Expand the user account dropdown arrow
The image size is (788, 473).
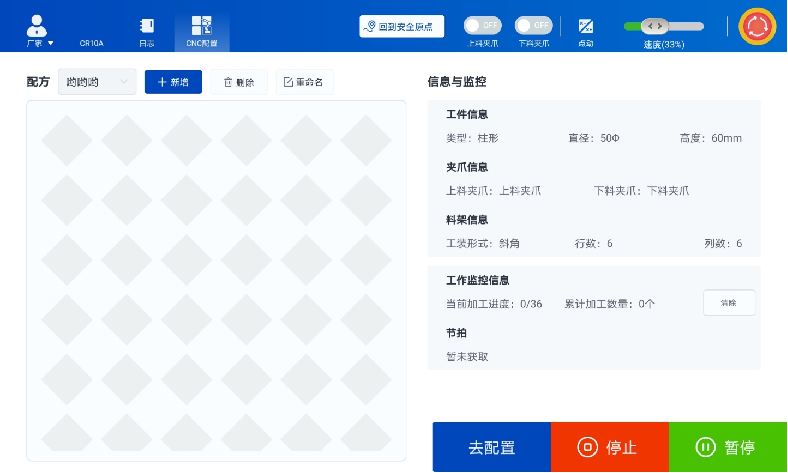[51, 44]
